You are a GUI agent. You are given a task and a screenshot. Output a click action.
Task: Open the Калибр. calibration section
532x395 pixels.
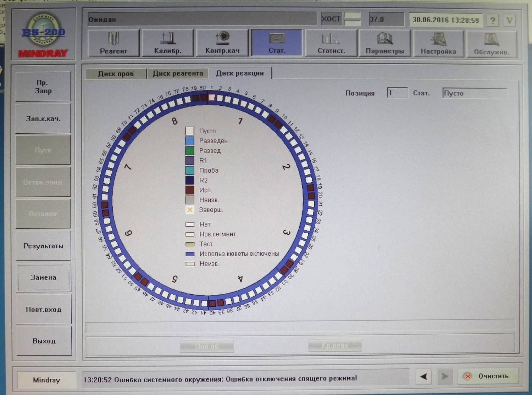[167, 43]
